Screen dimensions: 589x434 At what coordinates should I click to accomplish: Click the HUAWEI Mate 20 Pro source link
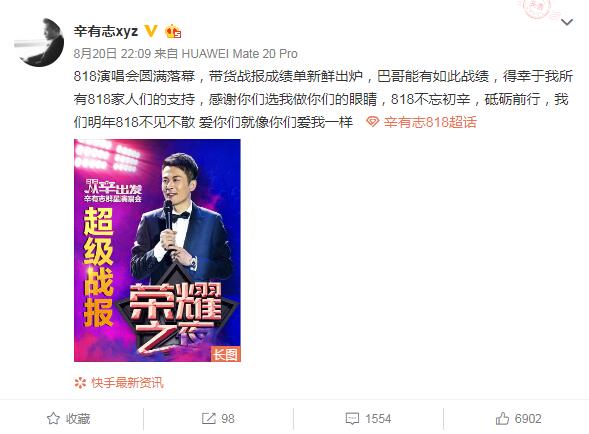tap(239, 54)
